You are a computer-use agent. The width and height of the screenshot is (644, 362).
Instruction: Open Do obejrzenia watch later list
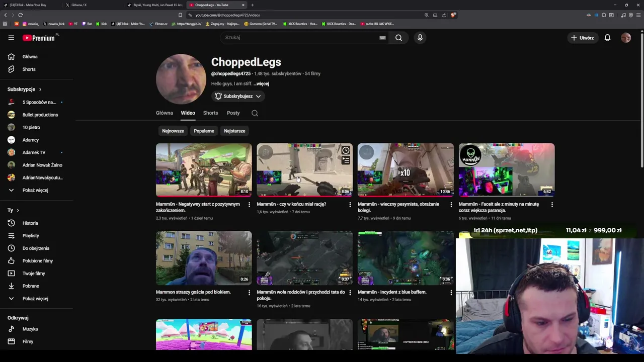(36, 248)
